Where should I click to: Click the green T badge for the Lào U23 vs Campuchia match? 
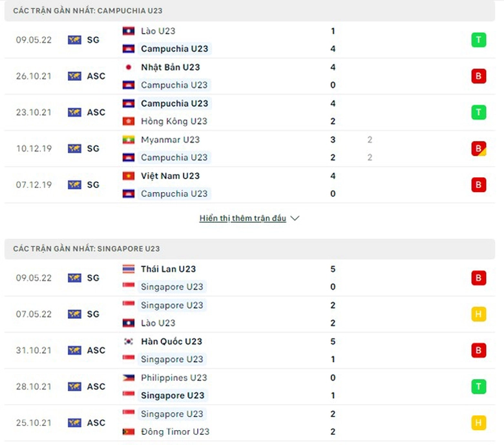pyautogui.click(x=478, y=40)
